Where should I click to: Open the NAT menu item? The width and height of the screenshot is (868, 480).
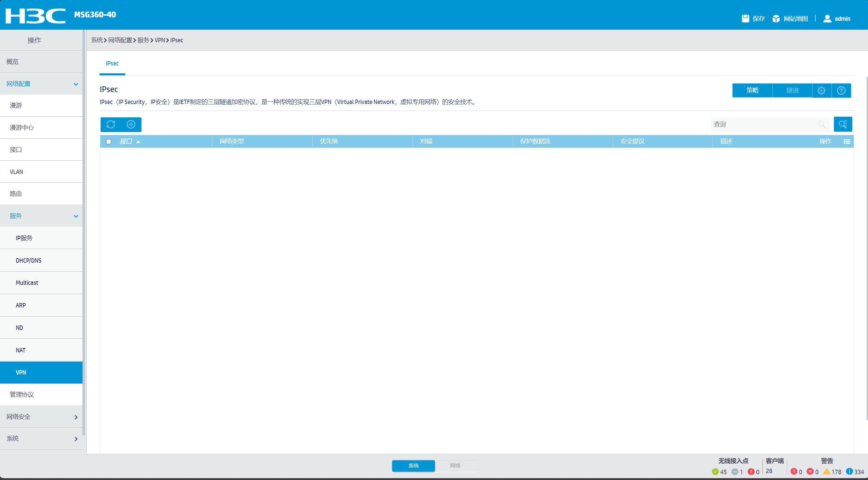[x=21, y=350]
